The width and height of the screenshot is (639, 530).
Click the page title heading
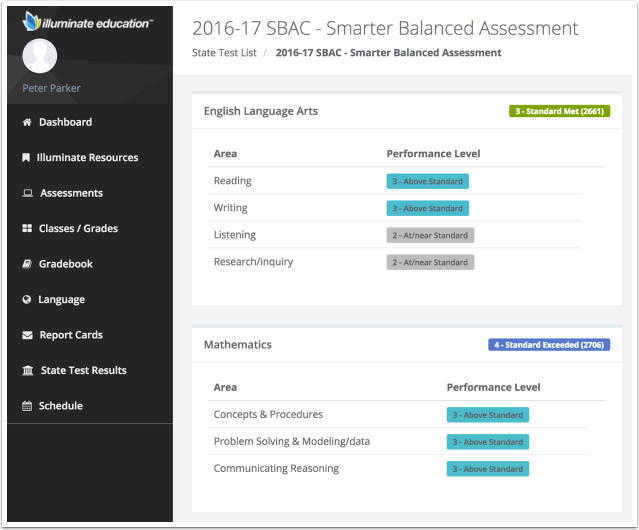385,28
